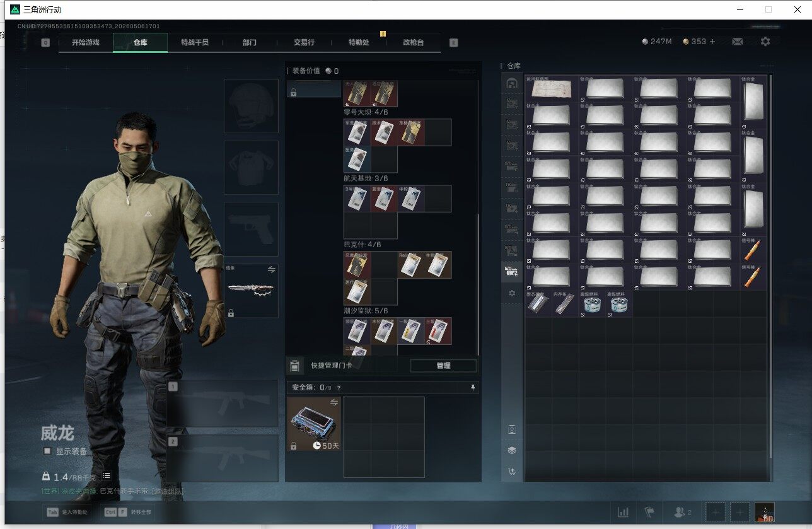812x529 pixels.
Task: Select empty primary weapon slot 1
Action: point(222,404)
